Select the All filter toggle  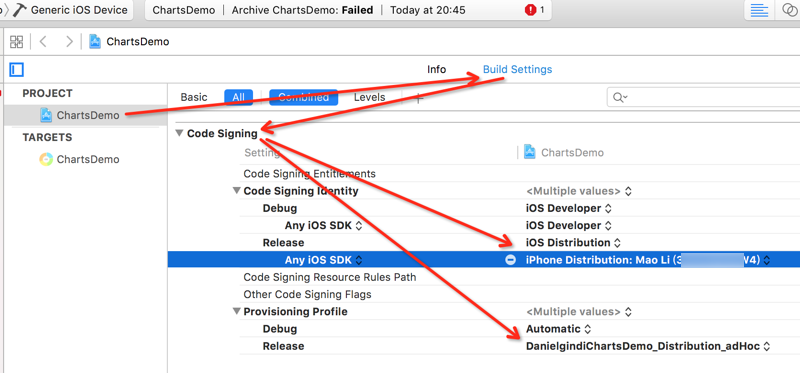(x=238, y=97)
